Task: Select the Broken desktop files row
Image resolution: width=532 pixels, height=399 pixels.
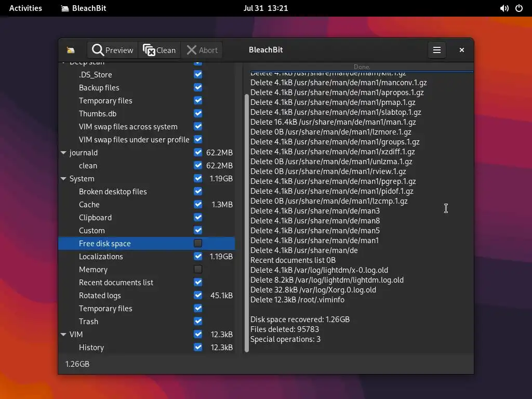Action: pos(147,191)
